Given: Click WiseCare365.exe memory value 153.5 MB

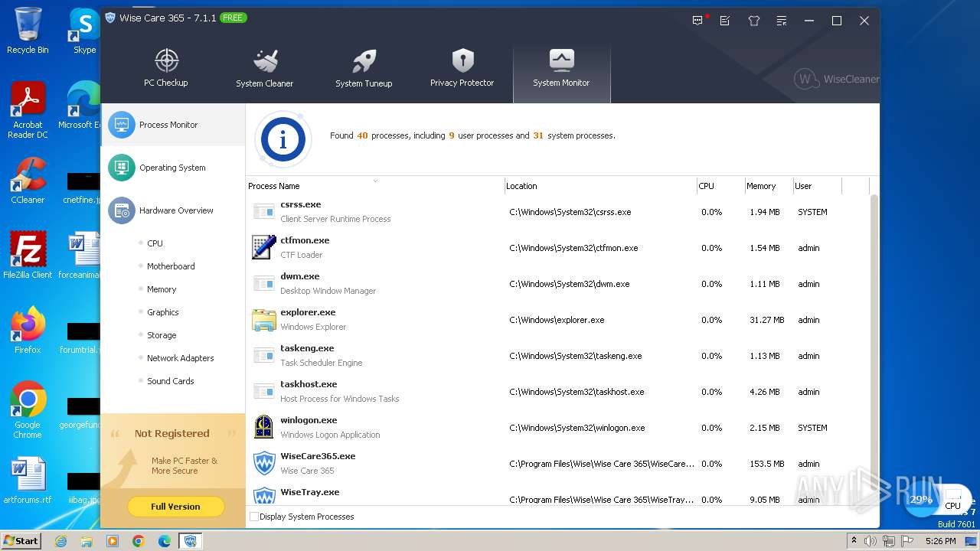Looking at the screenshot, I should (767, 464).
